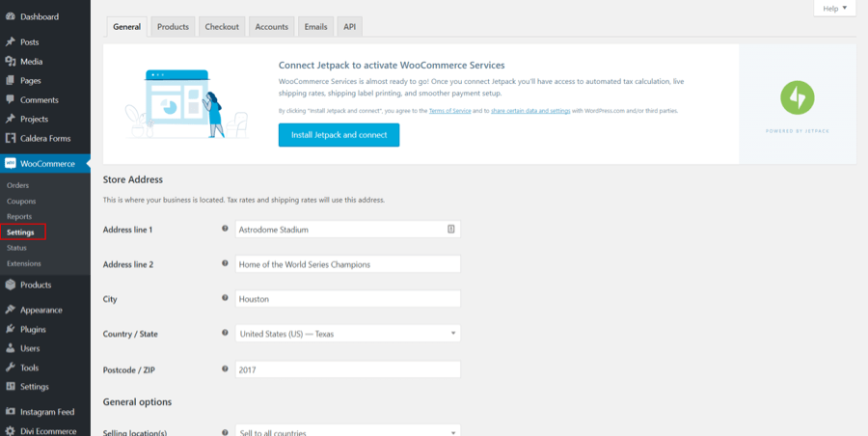Click the Jetpack illustration image
This screenshot has width=868, height=436.
point(186,103)
